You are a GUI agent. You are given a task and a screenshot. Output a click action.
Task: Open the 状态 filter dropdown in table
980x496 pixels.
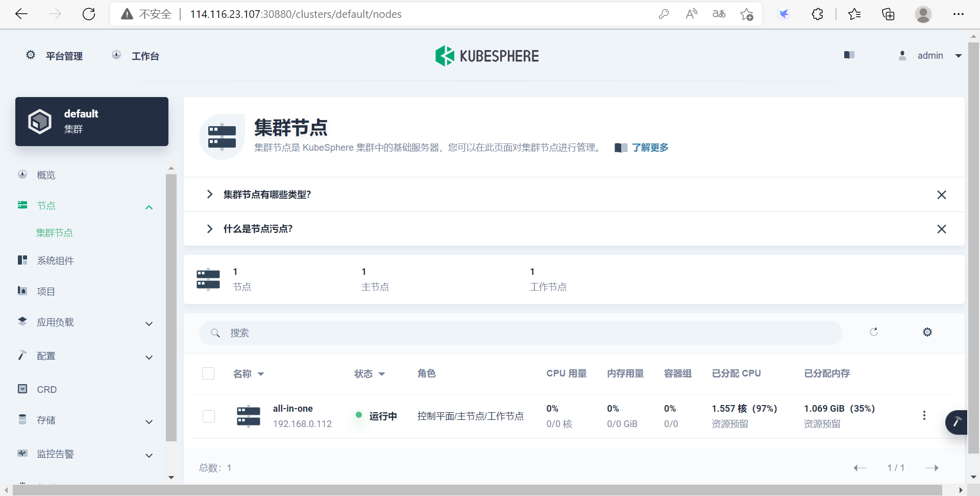tap(383, 374)
